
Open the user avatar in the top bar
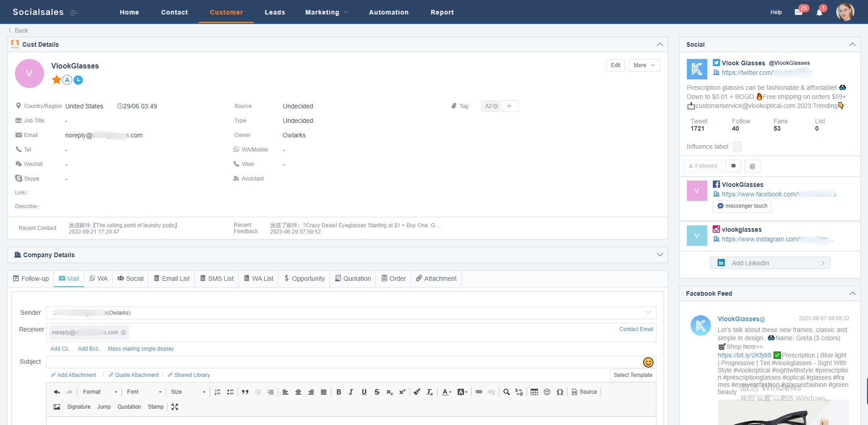tap(845, 12)
